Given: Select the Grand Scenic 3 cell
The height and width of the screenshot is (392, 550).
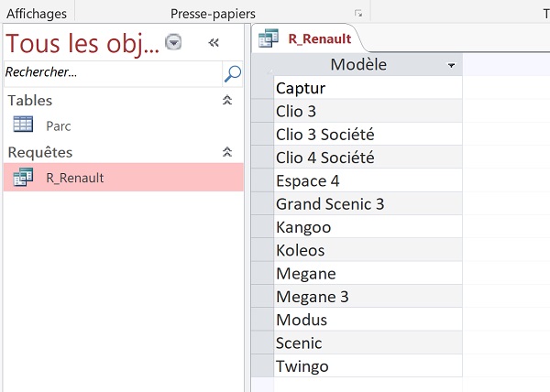Looking at the screenshot, I should pyautogui.click(x=368, y=203).
